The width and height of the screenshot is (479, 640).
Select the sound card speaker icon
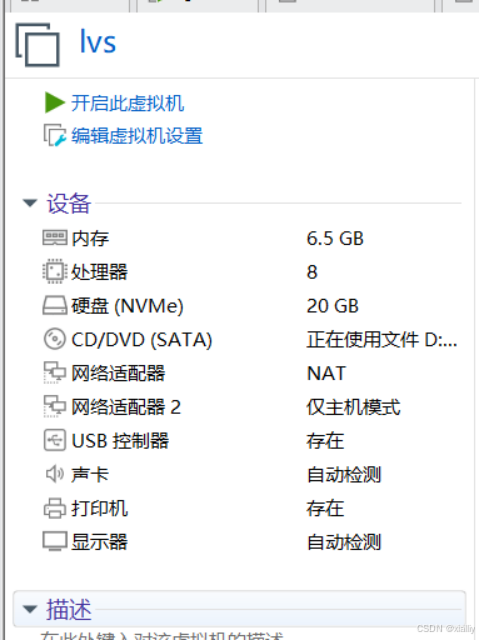(55, 474)
